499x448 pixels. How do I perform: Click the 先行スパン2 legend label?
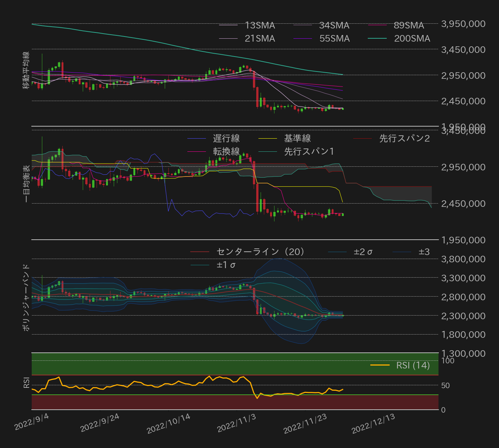click(x=405, y=139)
